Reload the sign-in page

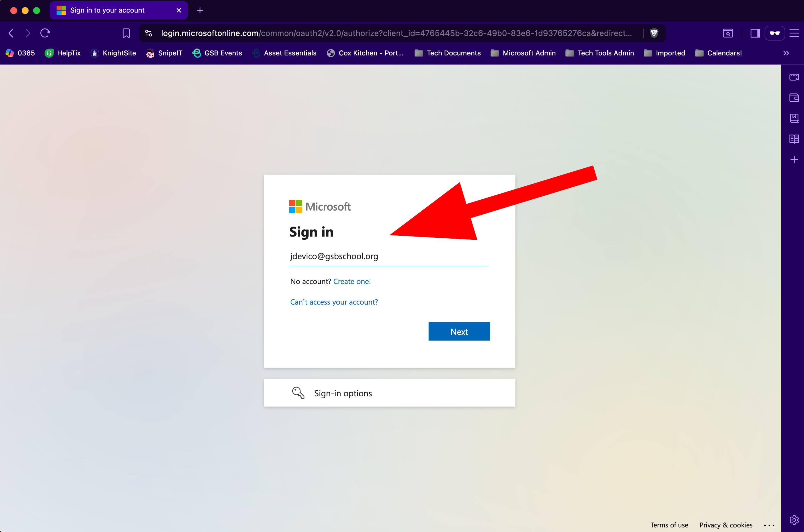pos(45,33)
